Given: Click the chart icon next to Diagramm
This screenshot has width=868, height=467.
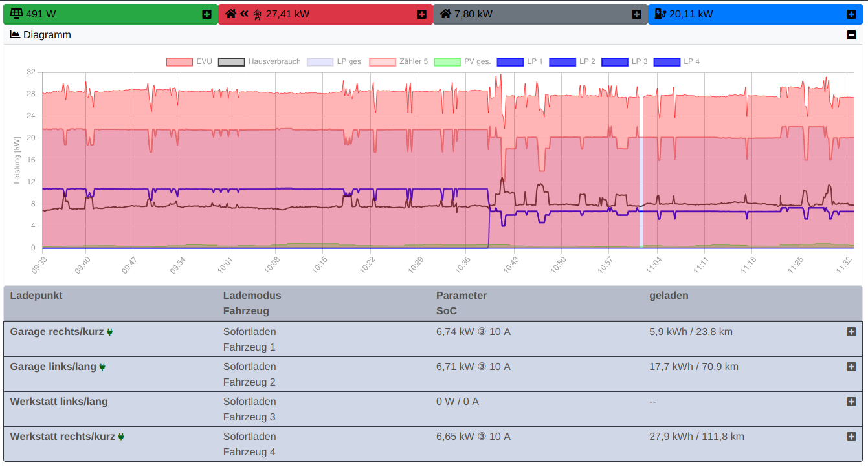Looking at the screenshot, I should [15, 35].
